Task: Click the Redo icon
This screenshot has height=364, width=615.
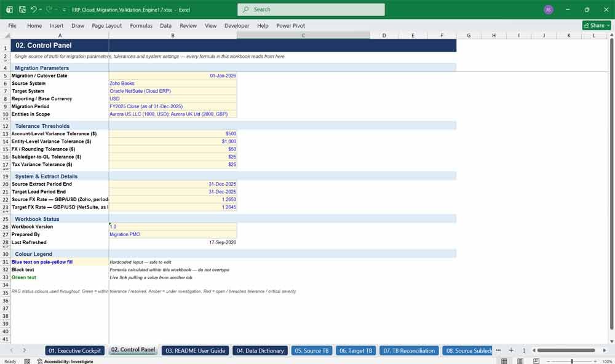Action: [x=49, y=9]
